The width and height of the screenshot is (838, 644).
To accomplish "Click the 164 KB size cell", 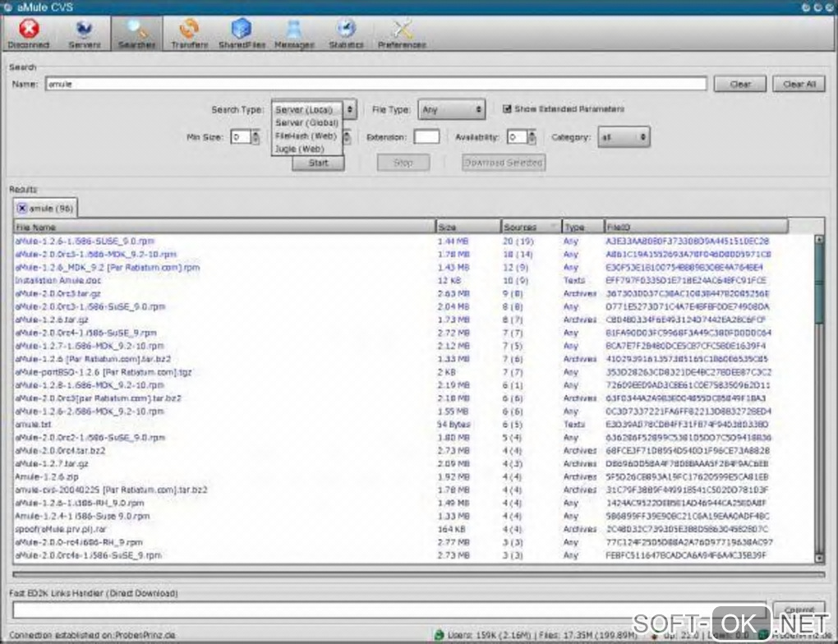I will (x=451, y=529).
